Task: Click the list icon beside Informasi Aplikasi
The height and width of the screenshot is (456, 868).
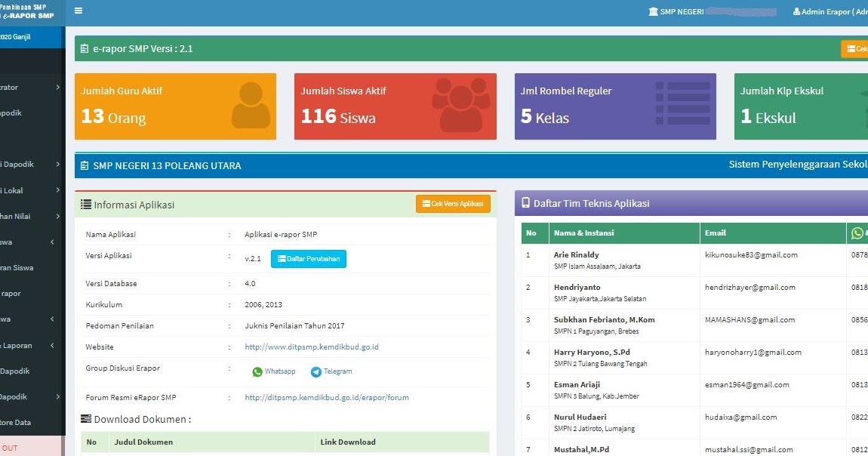Action: pyautogui.click(x=85, y=203)
